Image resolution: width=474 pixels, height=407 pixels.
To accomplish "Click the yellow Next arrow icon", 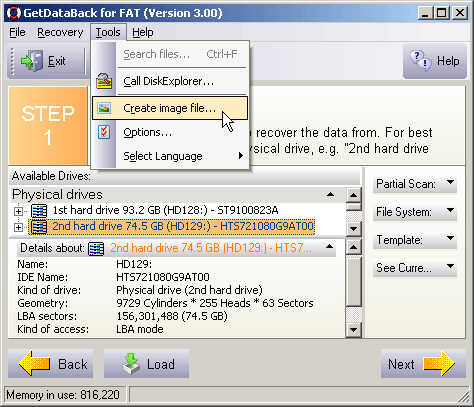I will [x=439, y=364].
